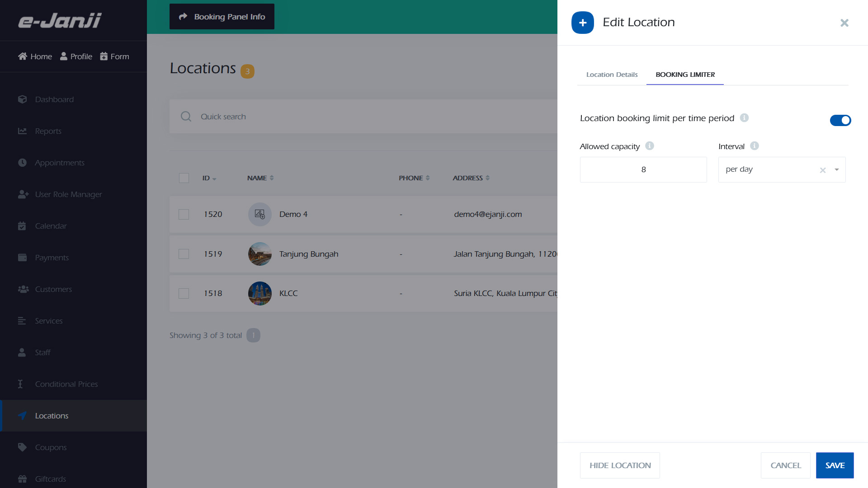
Task: Select the Booking Limiter tab
Action: [685, 75]
